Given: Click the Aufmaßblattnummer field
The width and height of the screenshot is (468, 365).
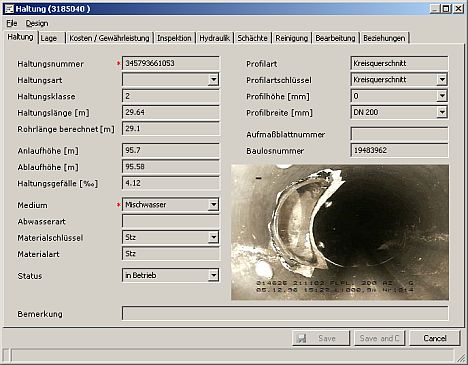Looking at the screenshot, I should click(399, 134).
